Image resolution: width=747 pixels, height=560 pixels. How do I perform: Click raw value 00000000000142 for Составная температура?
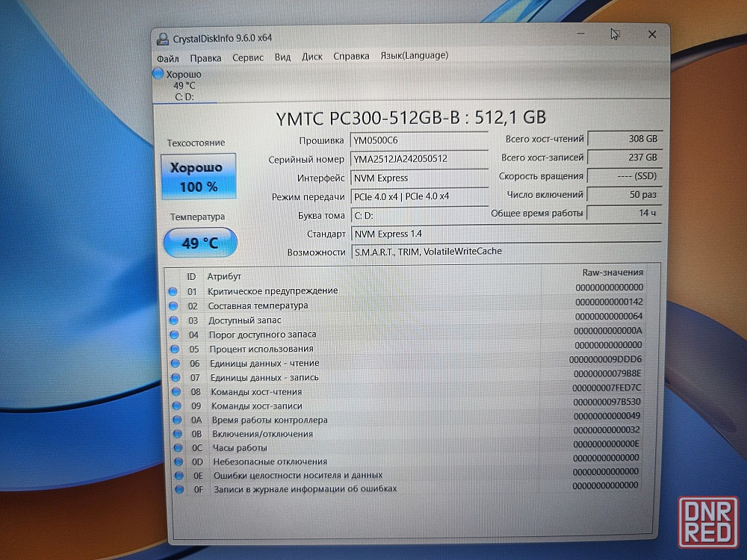pos(609,302)
